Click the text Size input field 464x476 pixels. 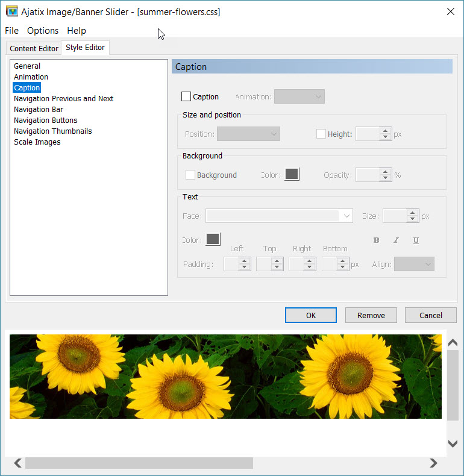[395, 216]
